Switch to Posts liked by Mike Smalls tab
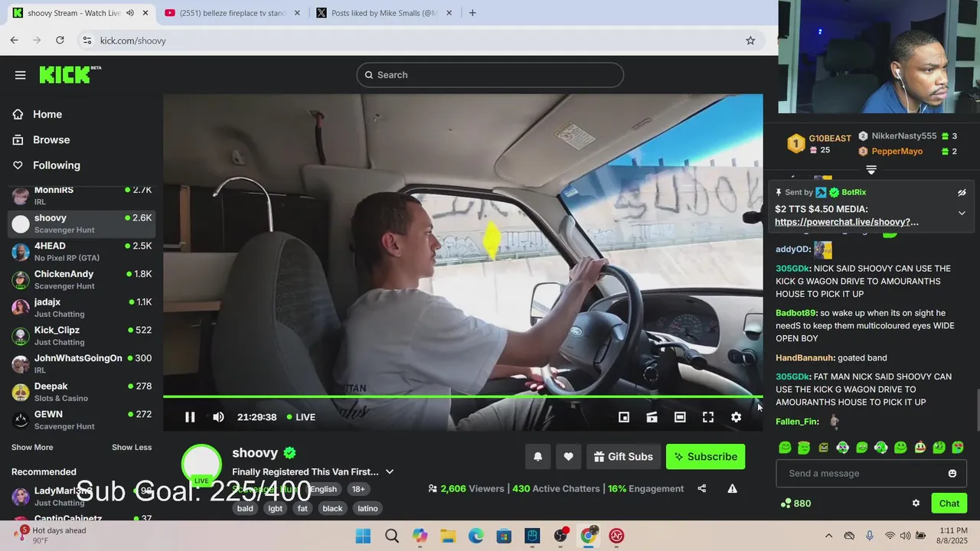 click(x=384, y=13)
